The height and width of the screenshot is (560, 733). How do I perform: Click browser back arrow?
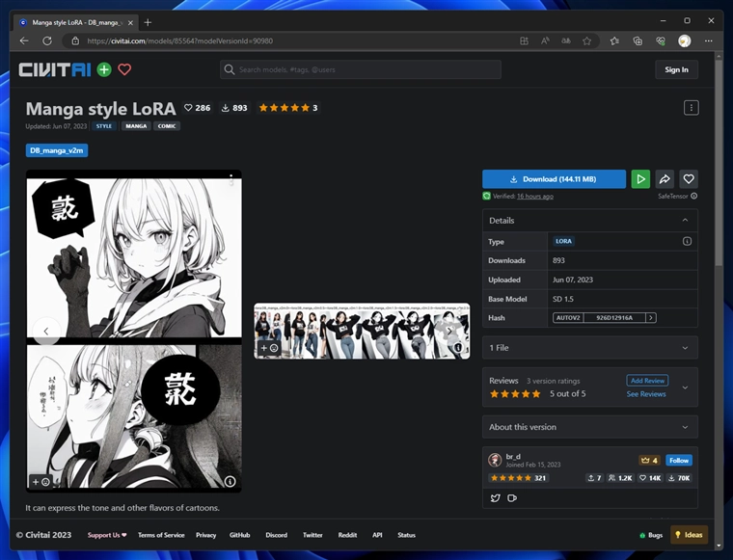pos(24,41)
